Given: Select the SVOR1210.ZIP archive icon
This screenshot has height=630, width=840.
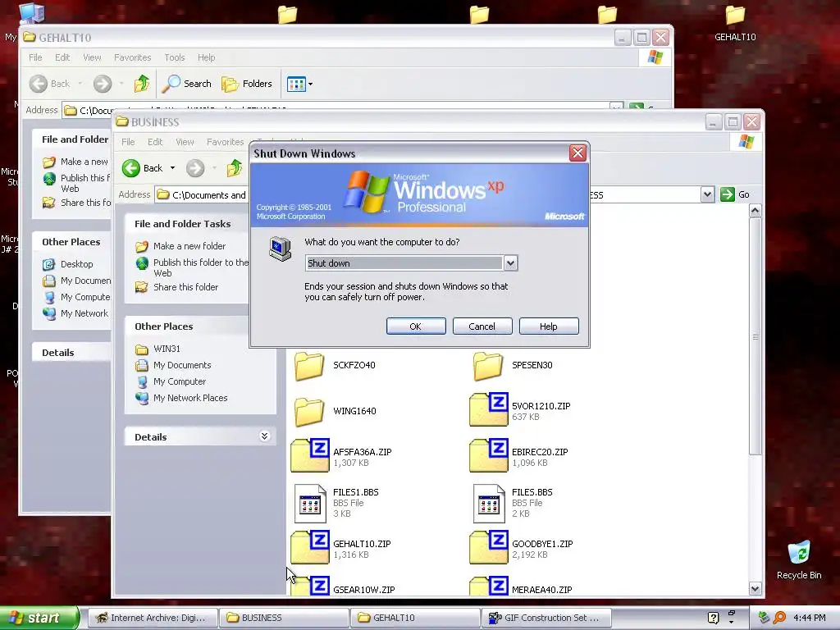Looking at the screenshot, I should tap(488, 410).
